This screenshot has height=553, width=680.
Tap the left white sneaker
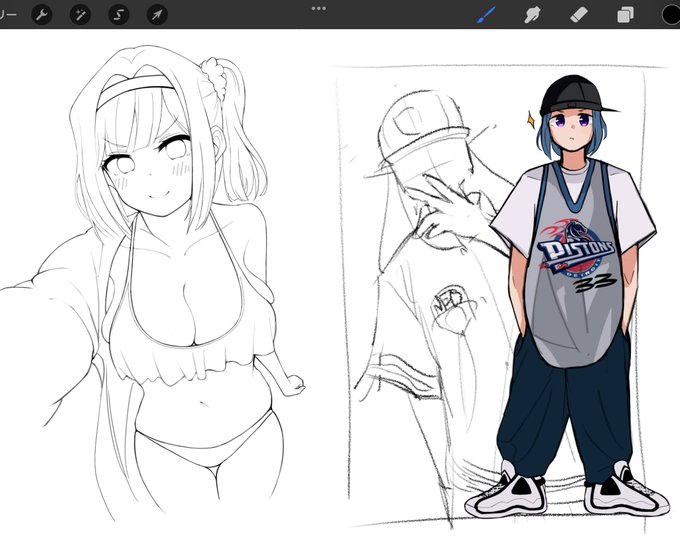(506, 493)
